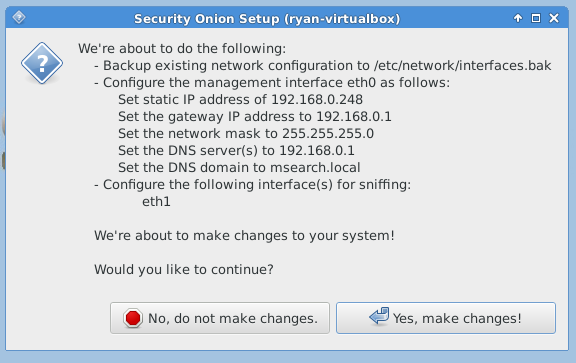Image resolution: width=576 pixels, height=363 pixels.
Task: Click the eth1 sniffing interface entry
Action: tap(156, 202)
